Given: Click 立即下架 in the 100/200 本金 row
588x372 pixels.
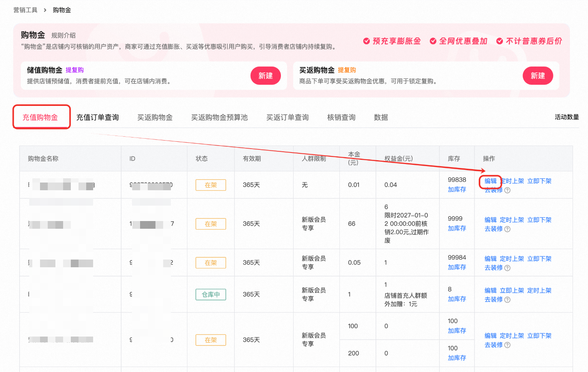Looking at the screenshot, I should (x=539, y=336).
